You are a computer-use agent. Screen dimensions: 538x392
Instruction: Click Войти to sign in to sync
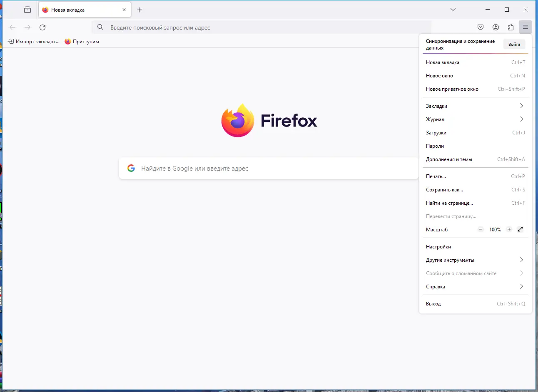coord(514,45)
